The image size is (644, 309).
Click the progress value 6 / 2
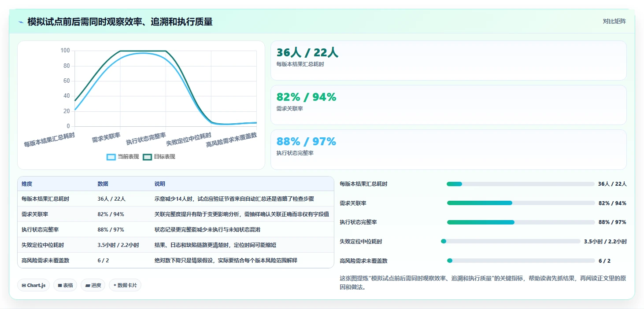click(x=604, y=261)
